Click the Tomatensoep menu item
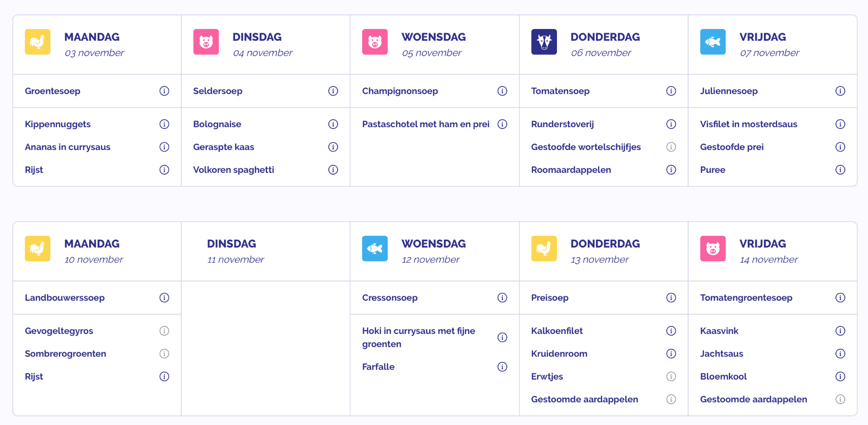Image resolution: width=868 pixels, height=425 pixels. [560, 91]
